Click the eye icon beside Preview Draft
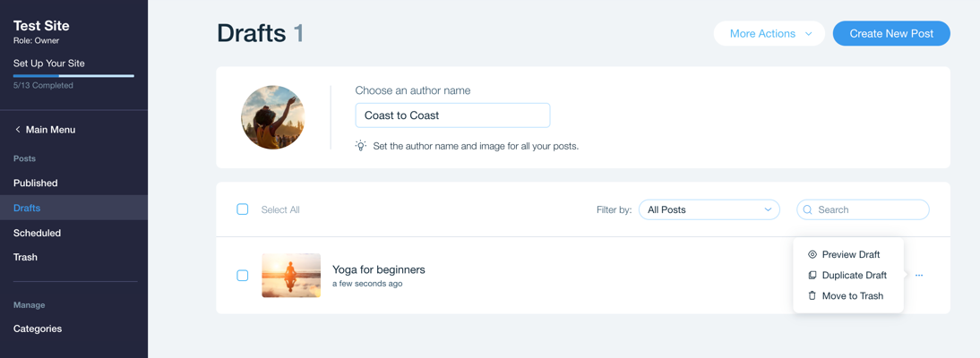Image resolution: width=980 pixels, height=358 pixels. click(x=812, y=254)
